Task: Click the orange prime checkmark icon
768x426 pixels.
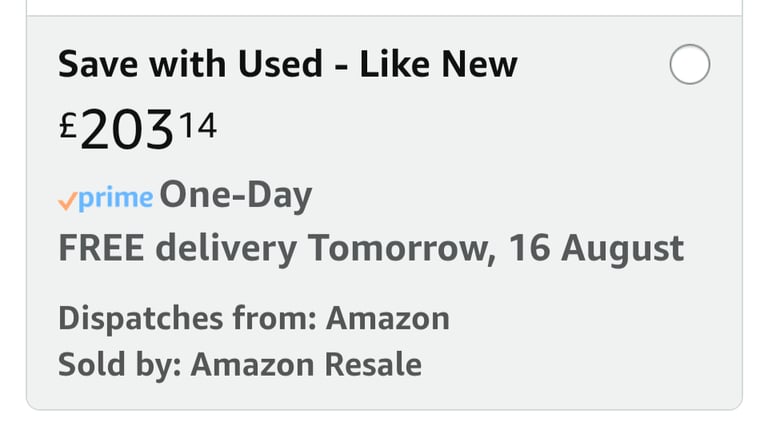Action: 68,201
